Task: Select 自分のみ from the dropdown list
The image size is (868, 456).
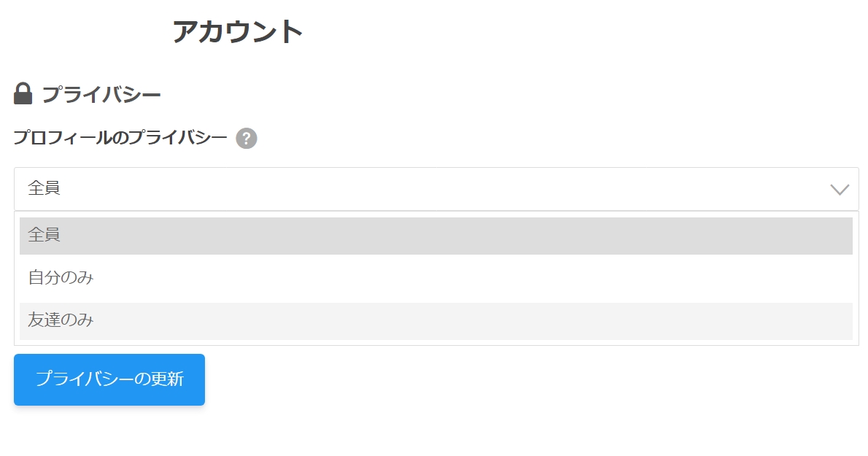Action: coord(436,278)
